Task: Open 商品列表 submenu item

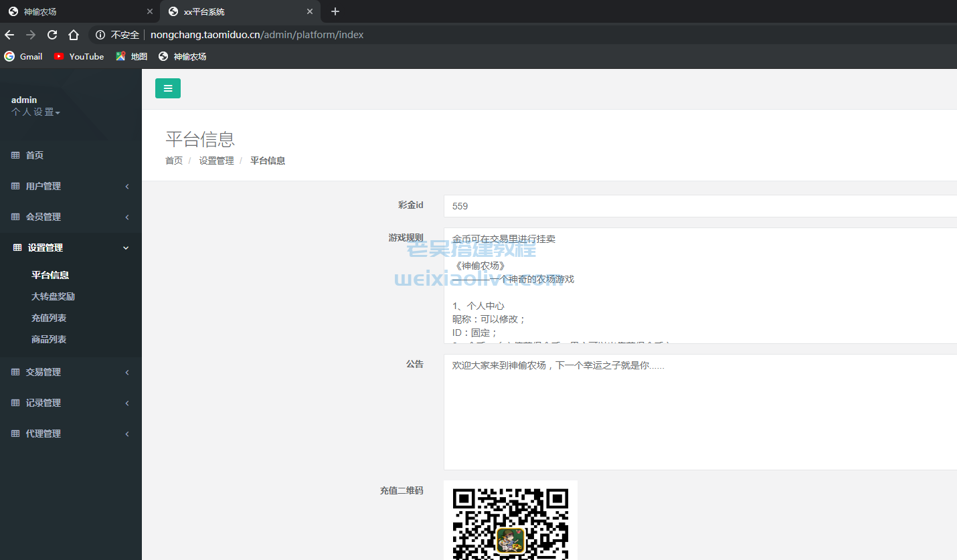Action: 49,339
